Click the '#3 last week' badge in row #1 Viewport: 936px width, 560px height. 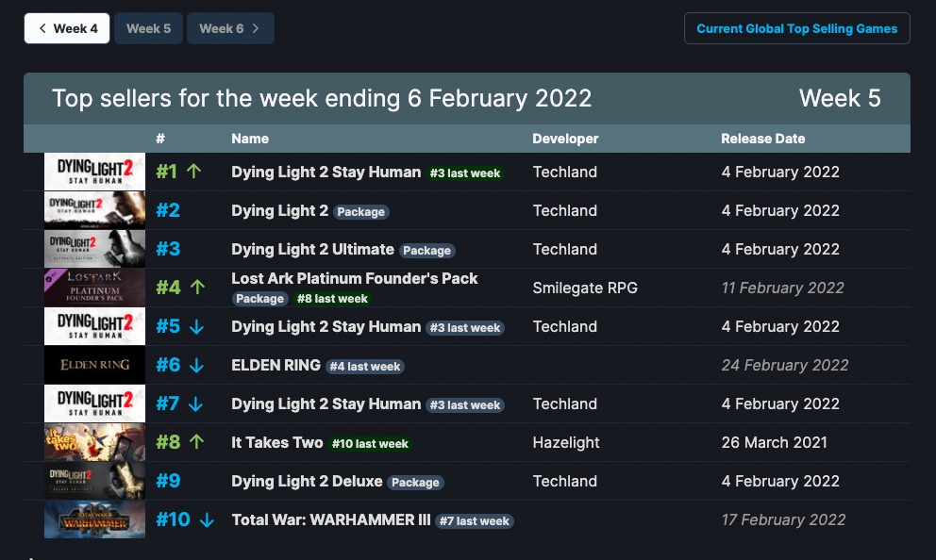[x=465, y=173]
